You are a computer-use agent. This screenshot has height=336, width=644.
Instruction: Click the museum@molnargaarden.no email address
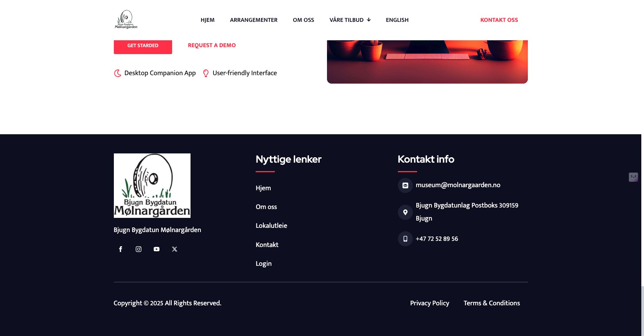(458, 185)
